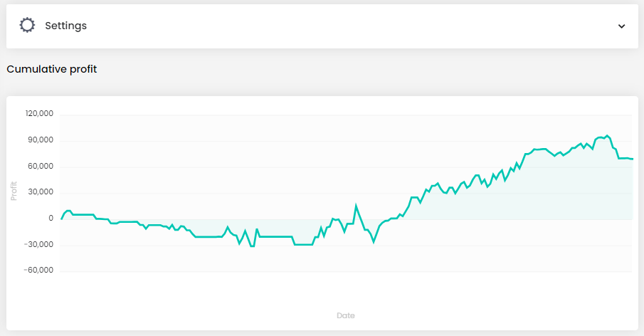Click the Cumulative profit heading
The image size is (644, 336).
51,69
